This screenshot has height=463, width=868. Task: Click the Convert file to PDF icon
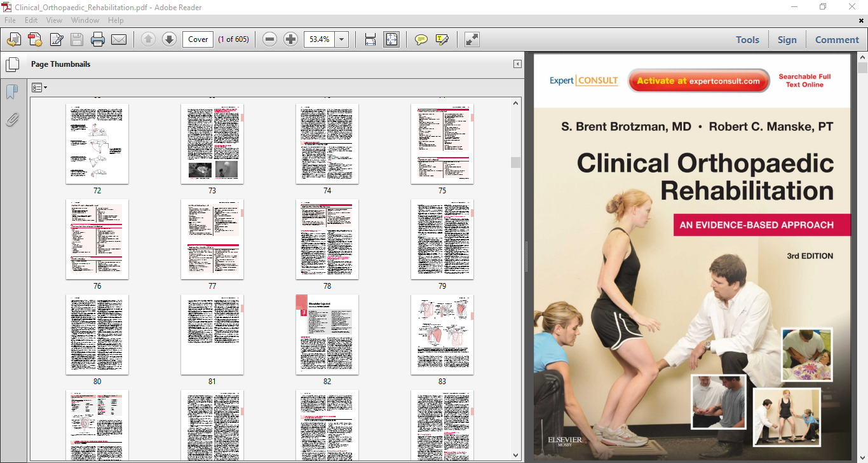tap(35, 39)
